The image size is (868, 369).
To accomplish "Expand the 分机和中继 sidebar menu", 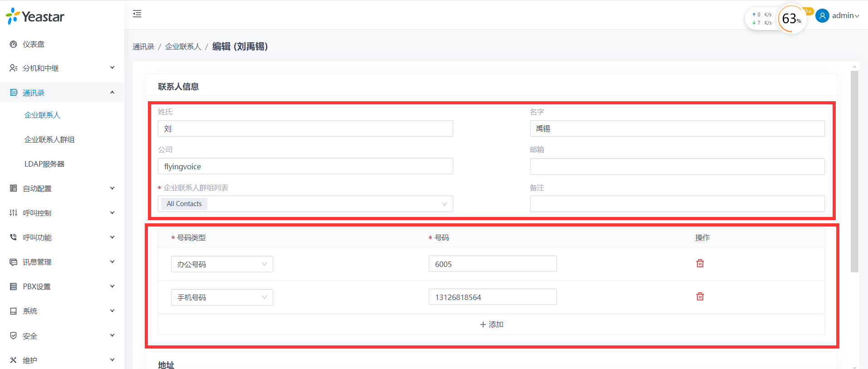I will 62,68.
